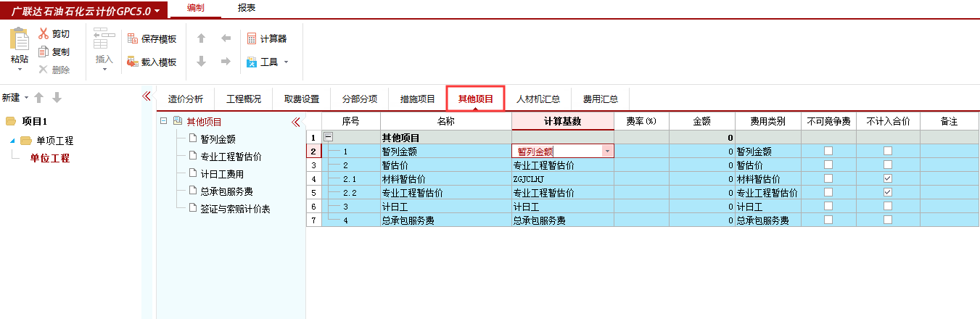This screenshot has width=980, height=319.
Task: Open the 造价分析 tab
Action: point(186,99)
